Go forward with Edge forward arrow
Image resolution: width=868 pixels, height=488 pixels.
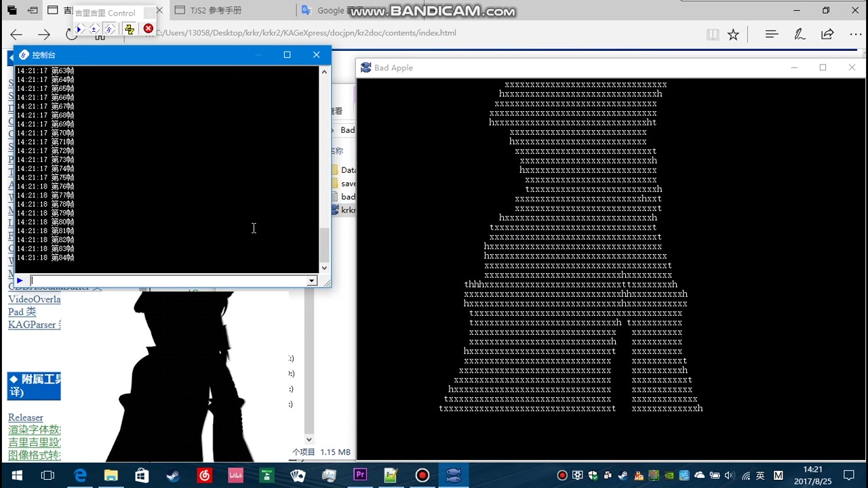coord(44,34)
